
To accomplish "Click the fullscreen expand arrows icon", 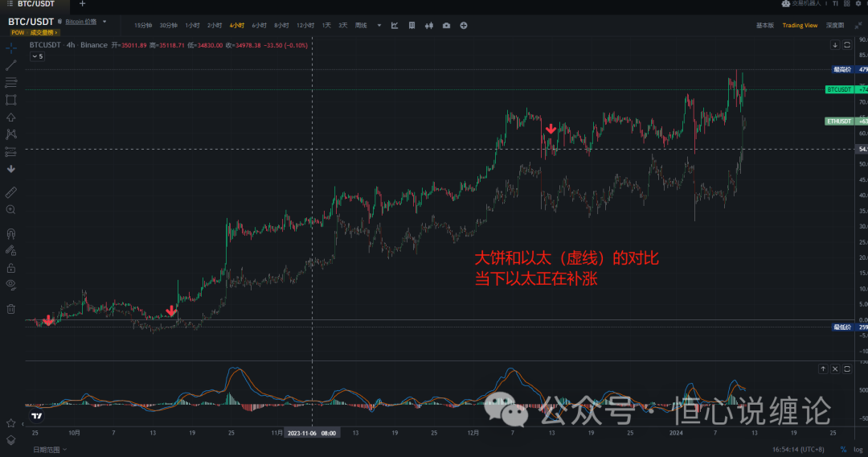I will (x=858, y=26).
